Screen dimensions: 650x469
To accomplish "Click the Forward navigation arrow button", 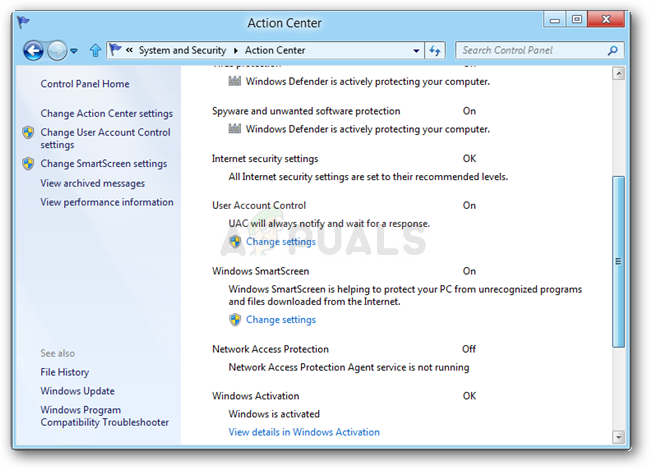I will tap(57, 51).
